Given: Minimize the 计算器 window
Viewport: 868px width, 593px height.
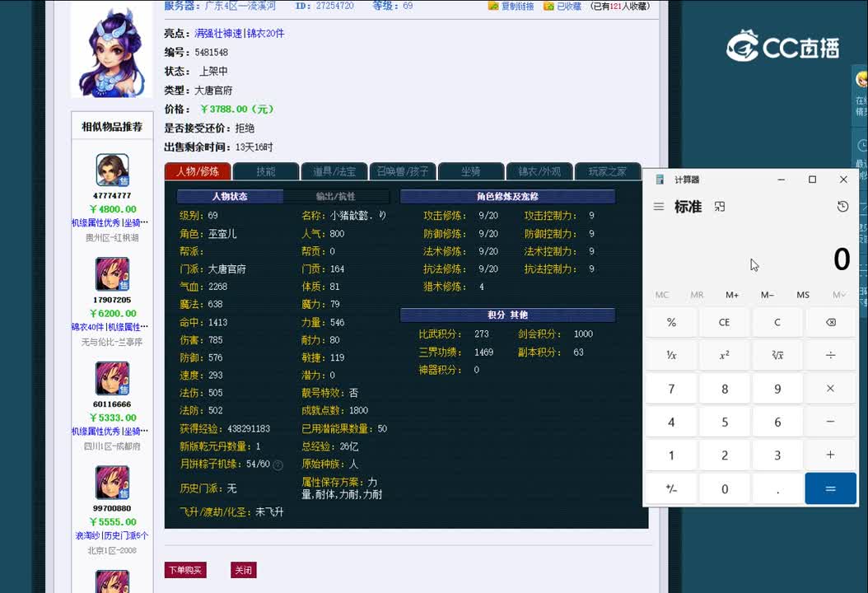Looking at the screenshot, I should pyautogui.click(x=781, y=180).
